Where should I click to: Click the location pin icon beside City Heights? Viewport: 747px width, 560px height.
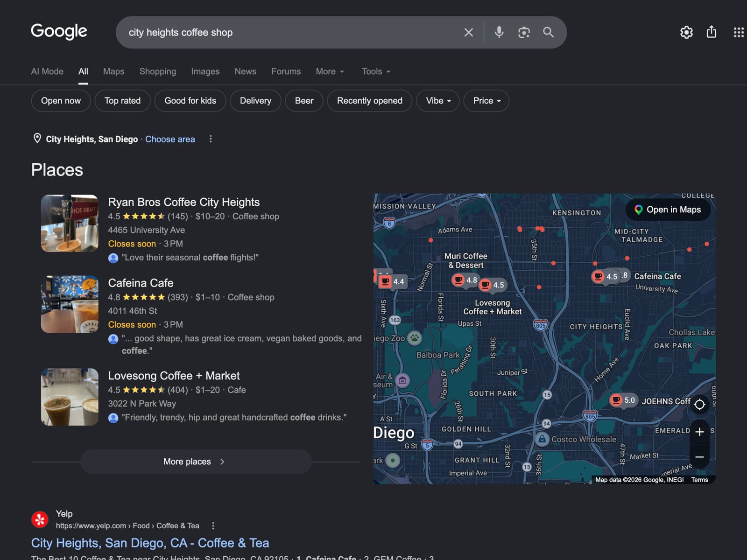pos(37,139)
